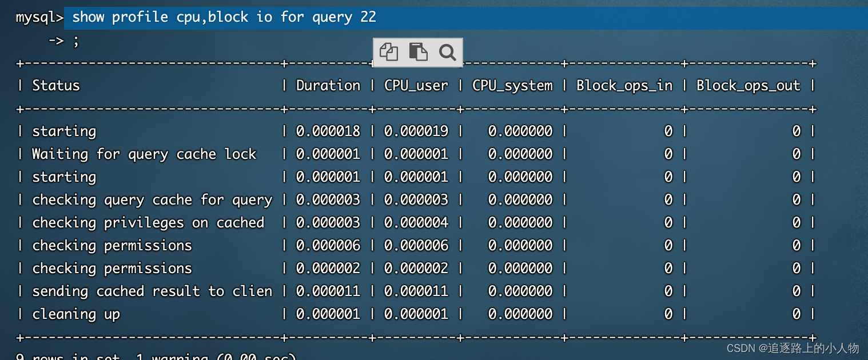
Task: Click the Duration value 0.000018
Action: (x=328, y=131)
